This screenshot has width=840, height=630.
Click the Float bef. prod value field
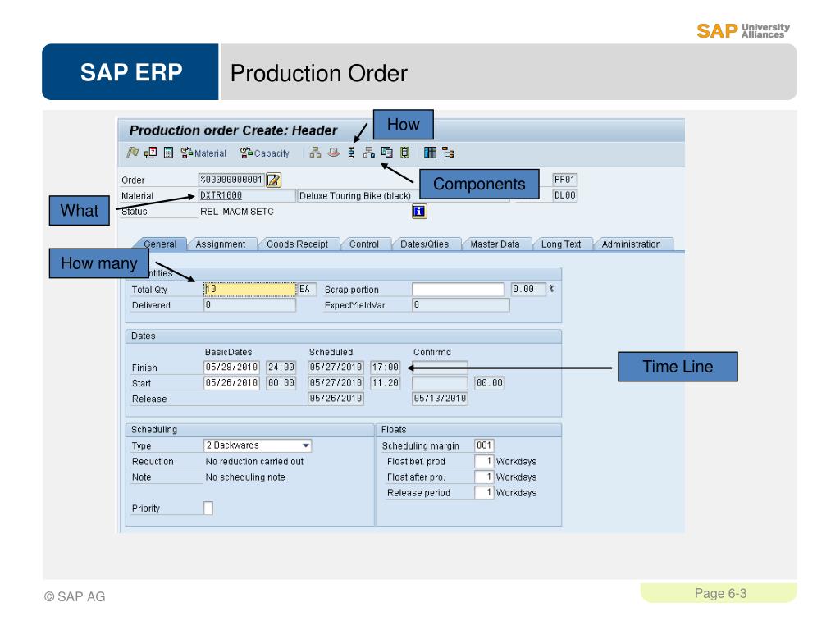484,461
